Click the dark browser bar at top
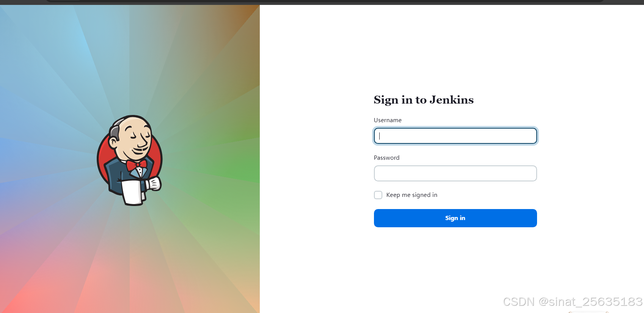Image resolution: width=644 pixels, height=313 pixels. (x=322, y=2)
